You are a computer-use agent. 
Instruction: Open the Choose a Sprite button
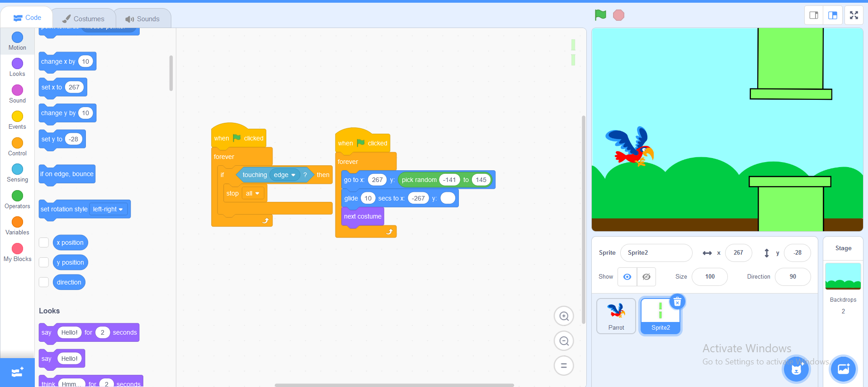tap(796, 369)
